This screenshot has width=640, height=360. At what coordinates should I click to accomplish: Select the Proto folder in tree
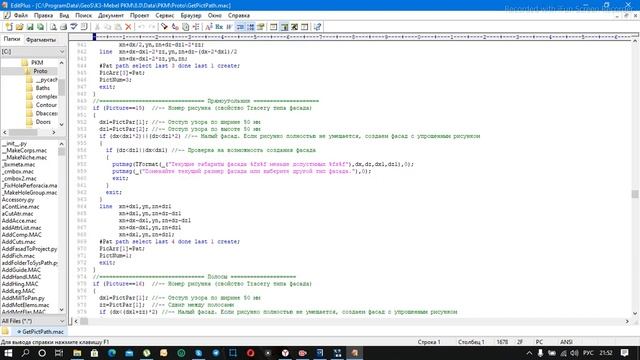40,71
